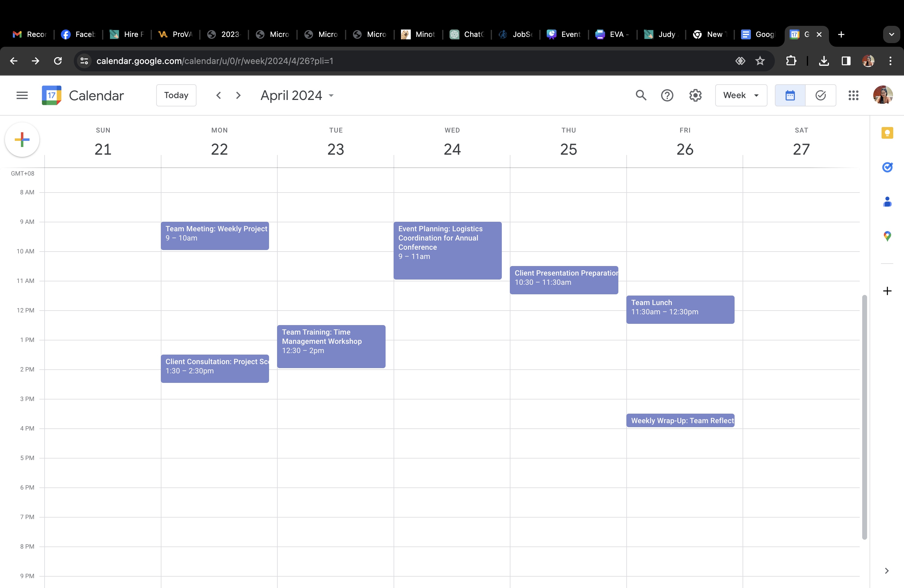Bookmark this page with star icon
The height and width of the screenshot is (588, 904).
click(760, 61)
